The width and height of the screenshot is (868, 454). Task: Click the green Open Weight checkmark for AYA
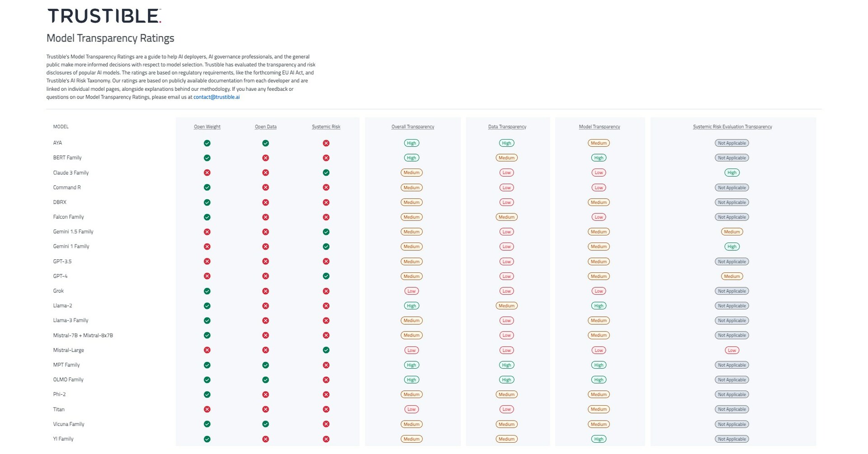point(207,143)
